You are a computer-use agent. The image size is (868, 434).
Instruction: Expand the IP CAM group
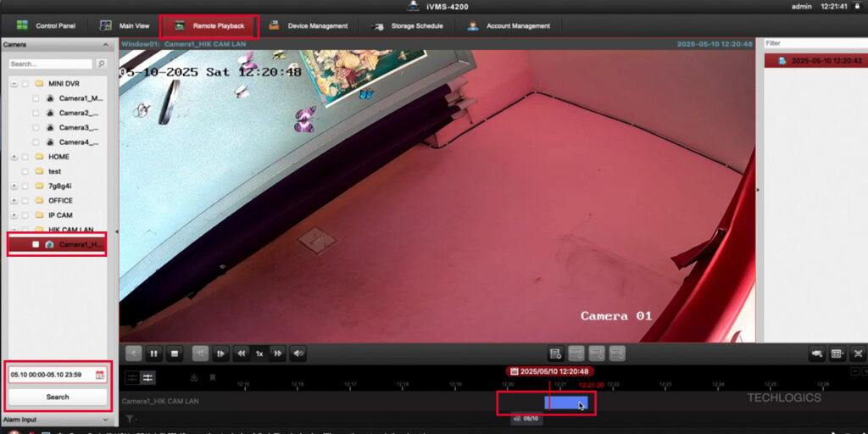click(14, 215)
